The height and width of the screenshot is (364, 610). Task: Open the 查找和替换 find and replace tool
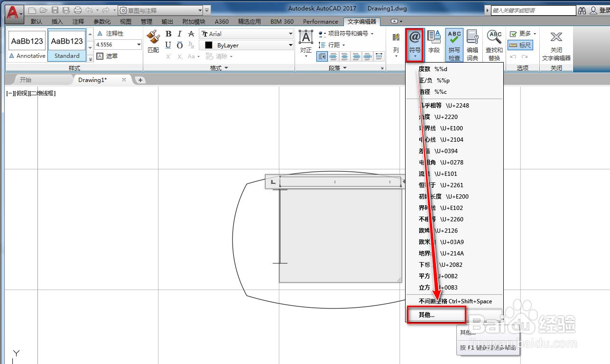coord(494,45)
